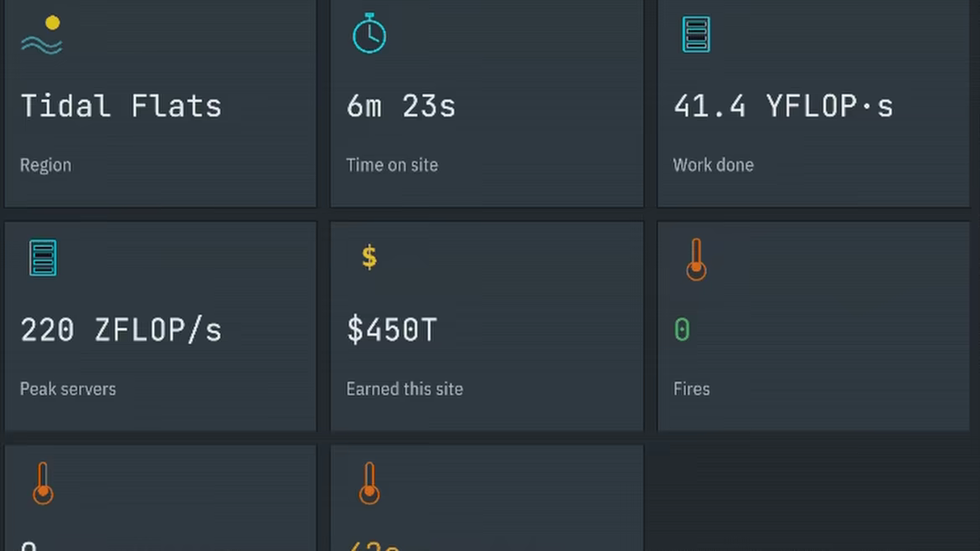Click the server rack icon on Peak servers card
980x551 pixels.
click(x=43, y=258)
